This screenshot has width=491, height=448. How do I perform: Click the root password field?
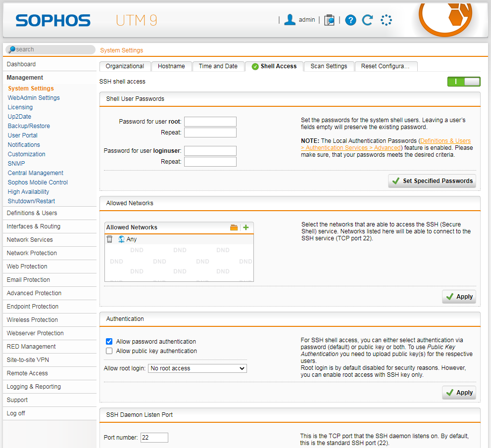[x=210, y=122]
